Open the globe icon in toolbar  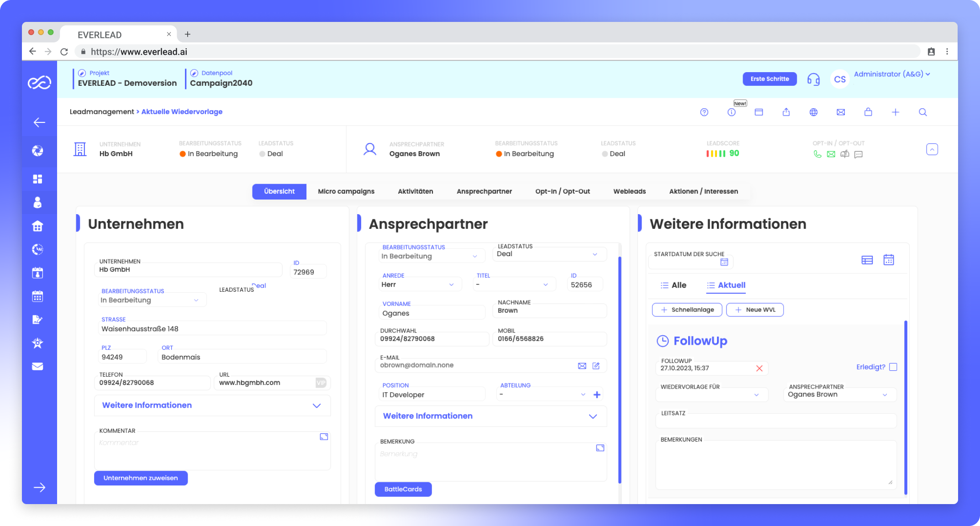point(813,112)
